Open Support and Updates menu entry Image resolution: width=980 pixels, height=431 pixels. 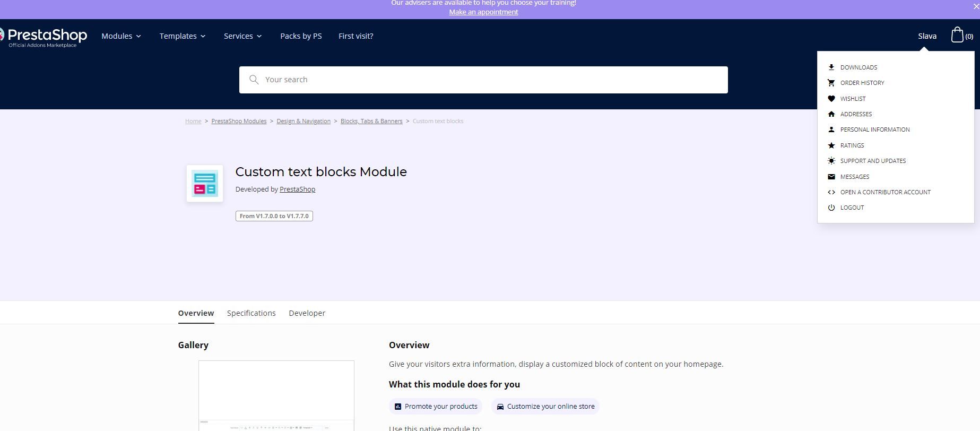[873, 161]
